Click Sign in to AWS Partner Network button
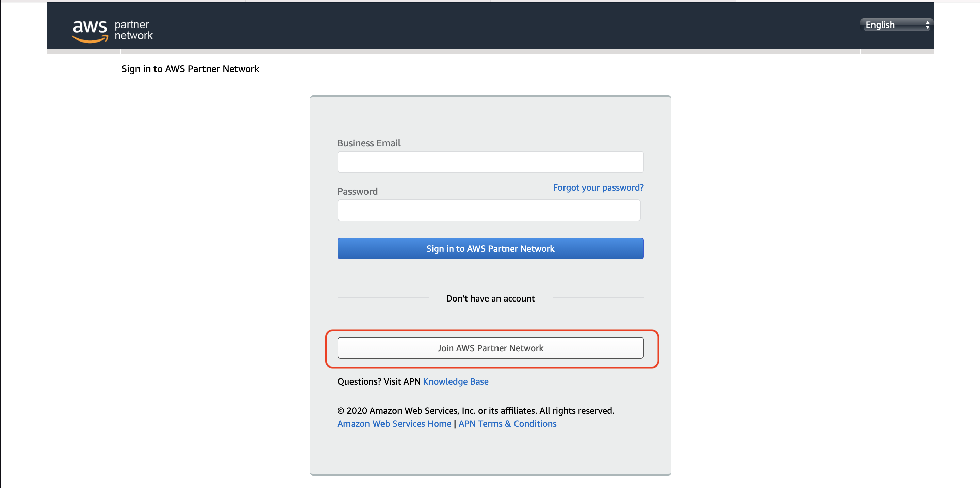This screenshot has height=488, width=980. click(x=490, y=248)
